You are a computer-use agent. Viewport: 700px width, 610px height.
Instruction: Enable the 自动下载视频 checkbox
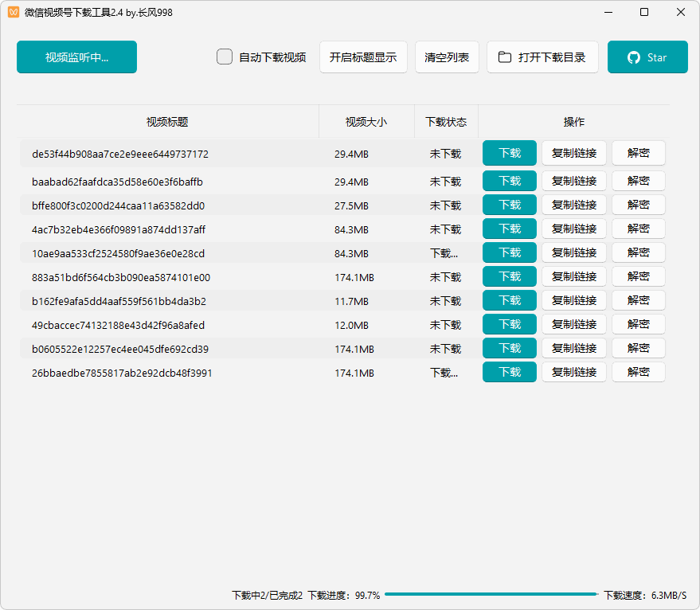coord(225,57)
